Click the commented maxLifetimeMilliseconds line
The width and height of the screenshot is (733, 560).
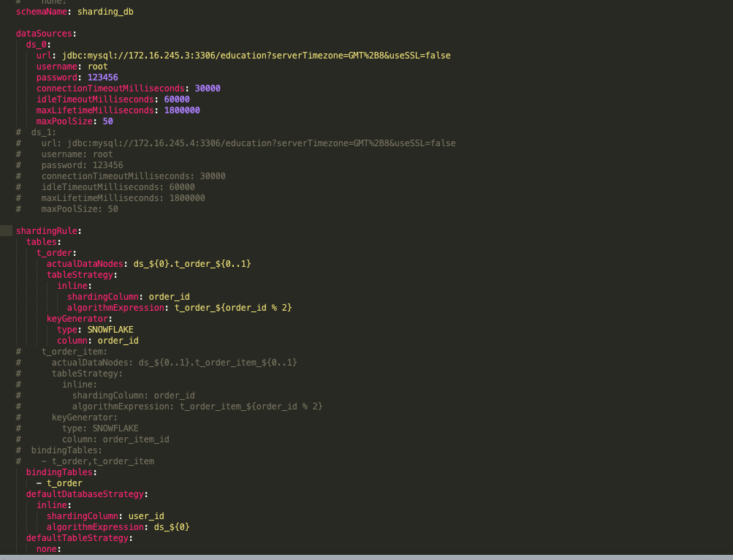[110, 198]
